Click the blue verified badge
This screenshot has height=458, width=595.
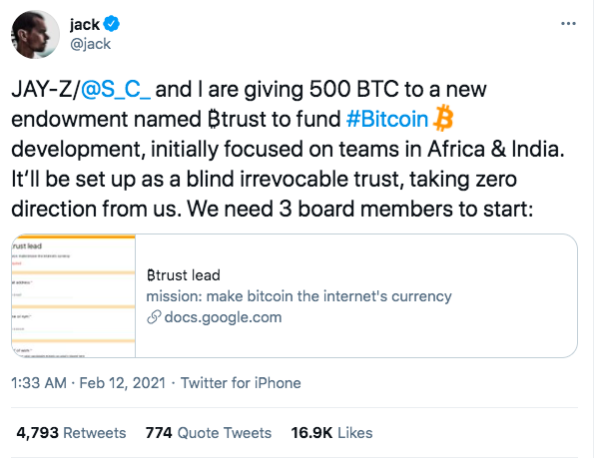coord(112,24)
